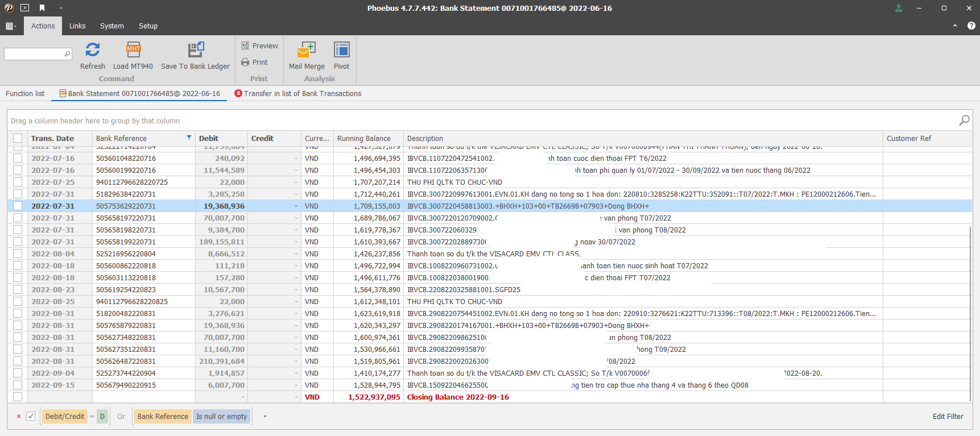Sort by the Credit column header

(x=274, y=138)
